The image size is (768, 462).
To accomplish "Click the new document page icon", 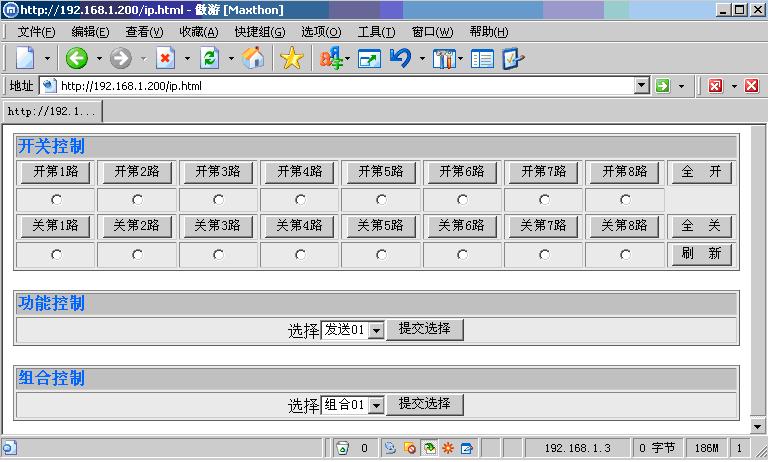I will point(26,58).
